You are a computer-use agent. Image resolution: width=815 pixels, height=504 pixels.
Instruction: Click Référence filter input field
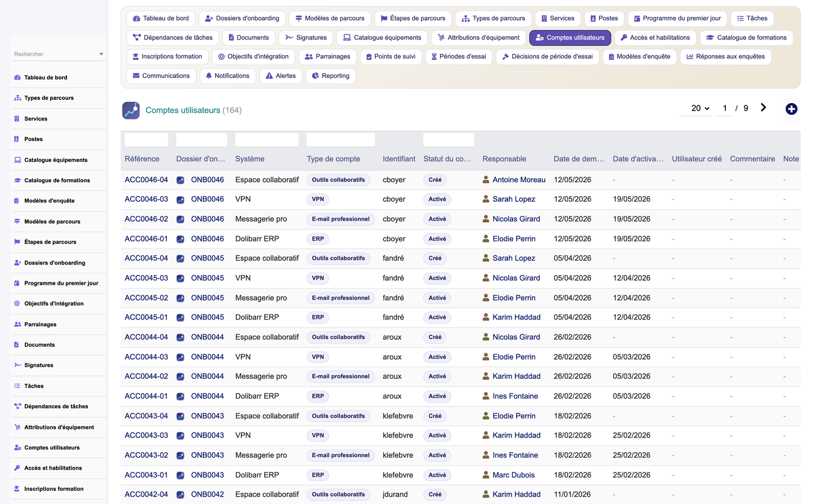pyautogui.click(x=146, y=140)
